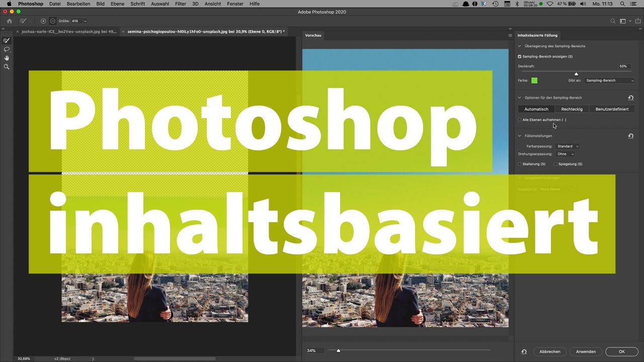644x362 pixels.
Task: Open the Datei menu
Action: click(55, 4)
